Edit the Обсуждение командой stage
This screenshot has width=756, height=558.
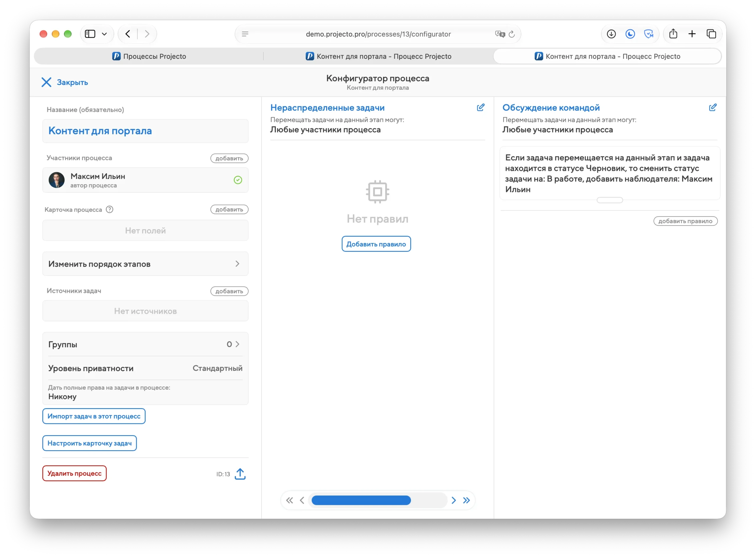[x=713, y=107]
